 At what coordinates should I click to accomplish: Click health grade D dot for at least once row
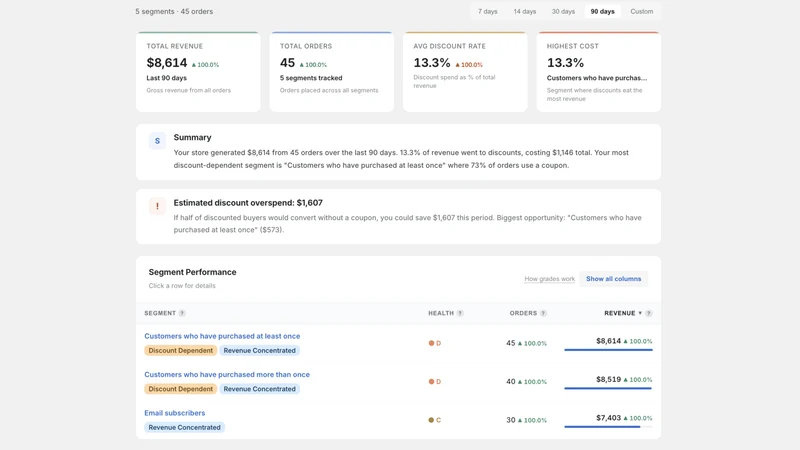431,343
